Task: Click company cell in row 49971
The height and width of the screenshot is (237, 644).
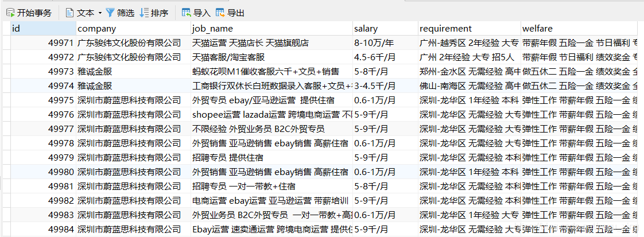Action: click(134, 42)
